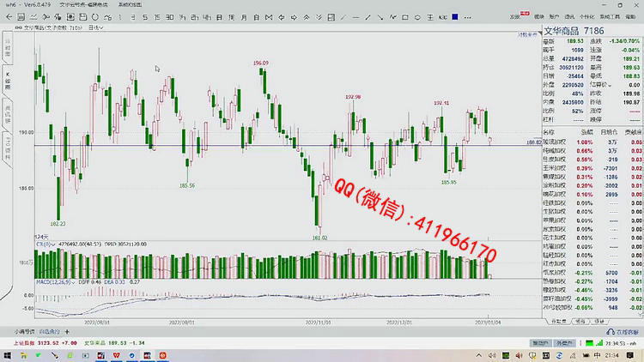This screenshot has height=362, width=644.
Task: Select the daily (日) period button
Action: (219, 17)
